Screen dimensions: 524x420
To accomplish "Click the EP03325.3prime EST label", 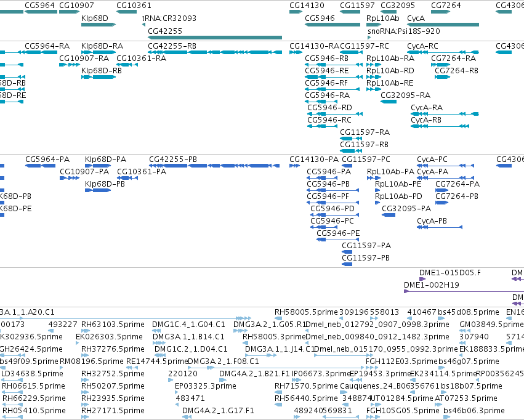I will [206, 386].
